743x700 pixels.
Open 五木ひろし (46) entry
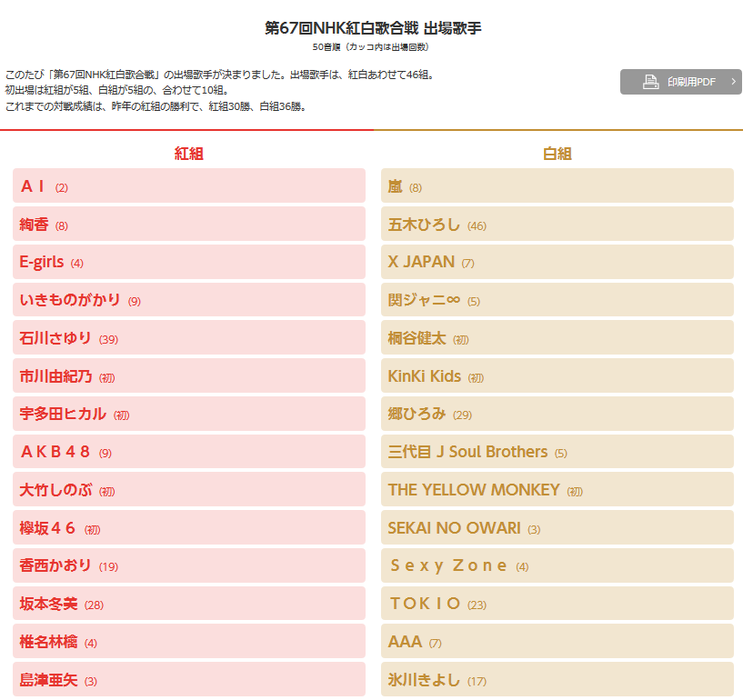(x=557, y=224)
